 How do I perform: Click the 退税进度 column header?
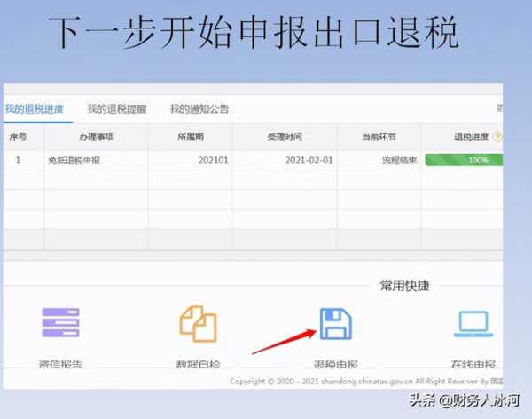tap(470, 138)
